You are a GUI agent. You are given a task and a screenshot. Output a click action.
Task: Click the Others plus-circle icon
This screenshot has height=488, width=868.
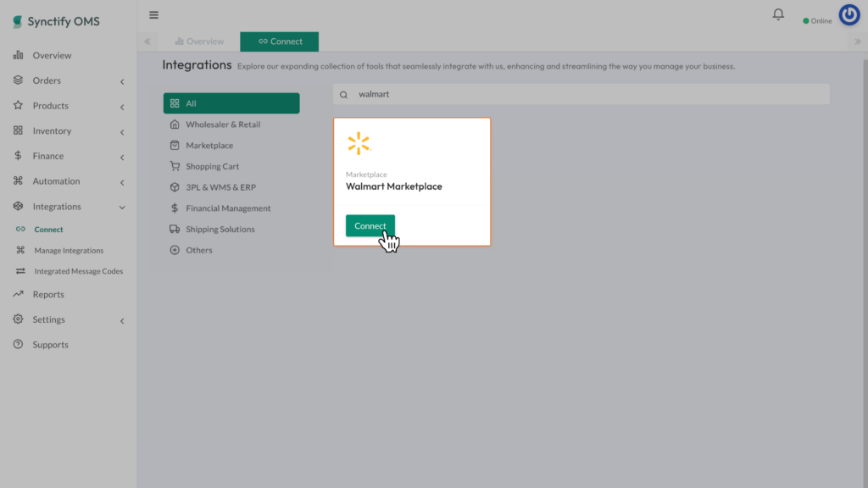175,250
